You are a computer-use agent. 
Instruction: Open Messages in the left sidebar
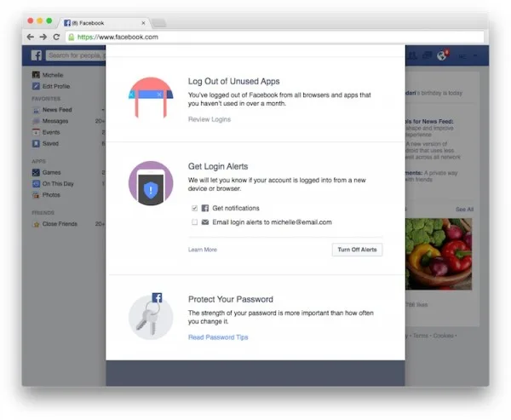[x=55, y=121]
